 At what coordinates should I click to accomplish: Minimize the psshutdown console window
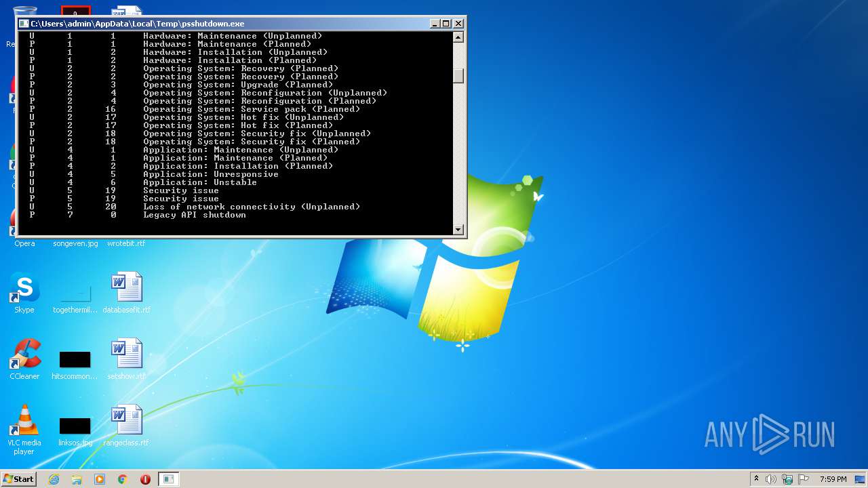click(x=435, y=23)
